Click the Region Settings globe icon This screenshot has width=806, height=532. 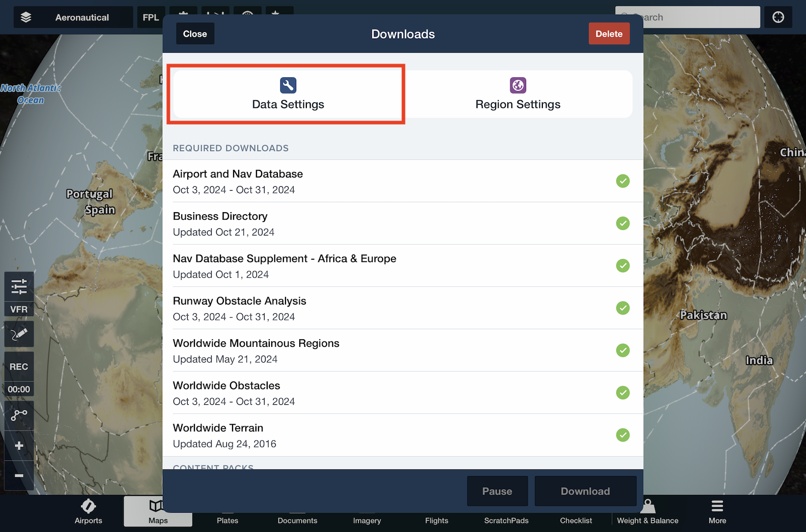coord(518,85)
